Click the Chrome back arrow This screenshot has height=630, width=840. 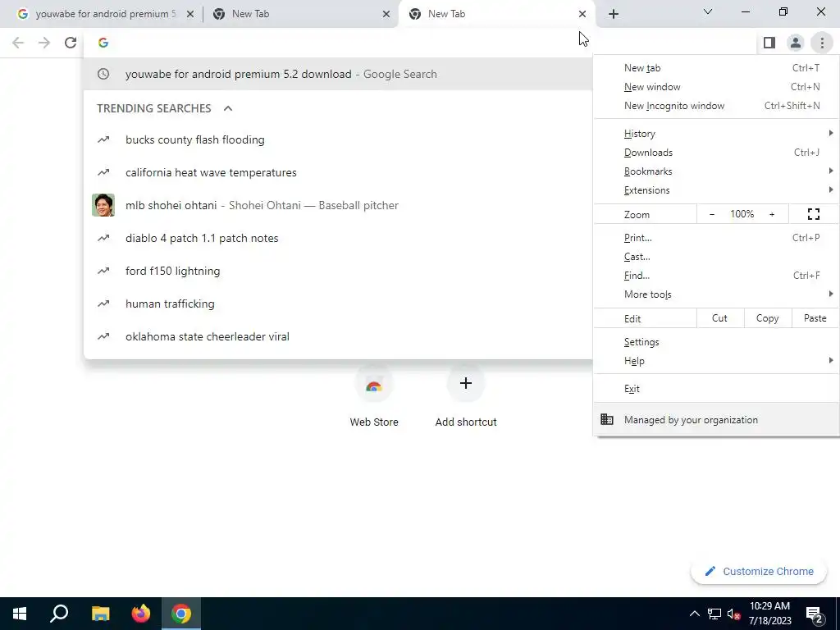point(18,43)
